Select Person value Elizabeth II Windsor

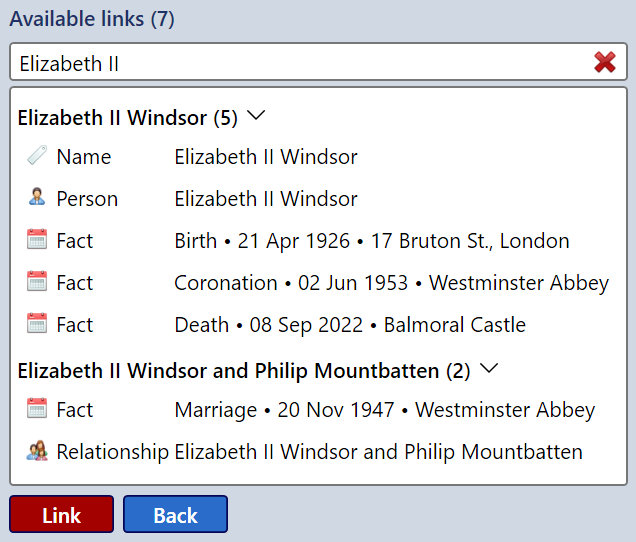(266, 199)
